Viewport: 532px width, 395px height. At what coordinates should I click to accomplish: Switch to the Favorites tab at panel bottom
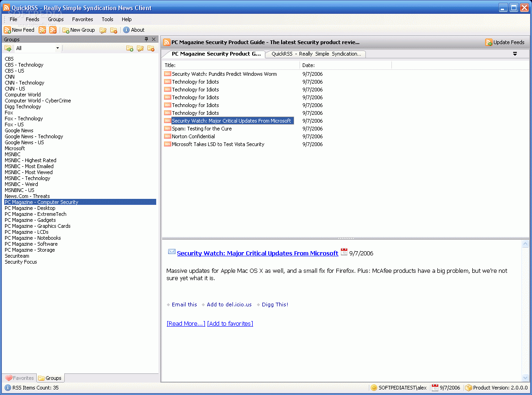coord(20,378)
